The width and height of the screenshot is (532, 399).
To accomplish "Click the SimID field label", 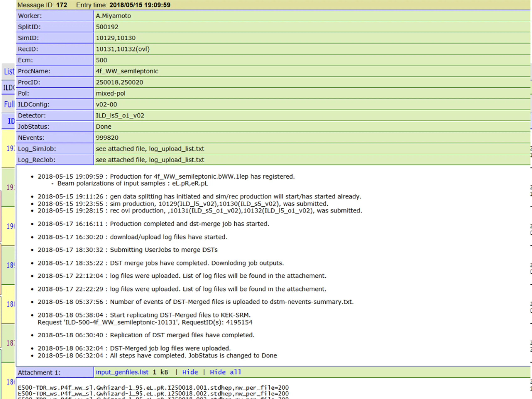I will point(28,38).
